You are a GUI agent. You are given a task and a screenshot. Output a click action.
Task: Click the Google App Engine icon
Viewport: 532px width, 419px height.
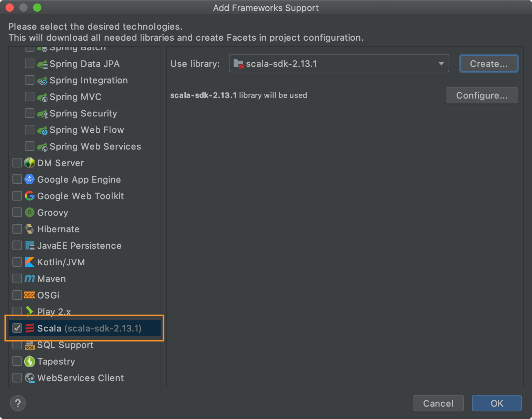(x=30, y=179)
